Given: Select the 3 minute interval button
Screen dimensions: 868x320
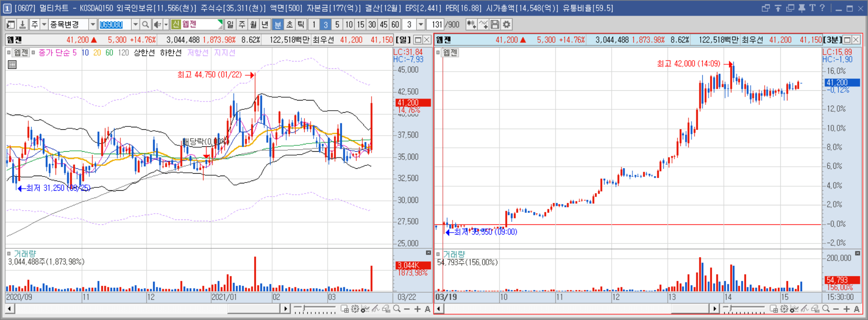Looking at the screenshot, I should [x=325, y=24].
